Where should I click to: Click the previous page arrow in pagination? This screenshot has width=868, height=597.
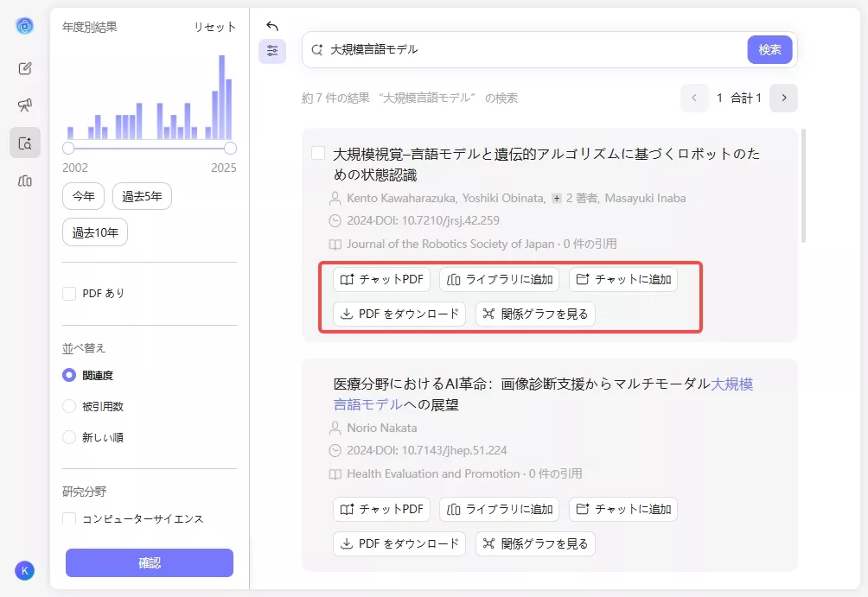694,98
